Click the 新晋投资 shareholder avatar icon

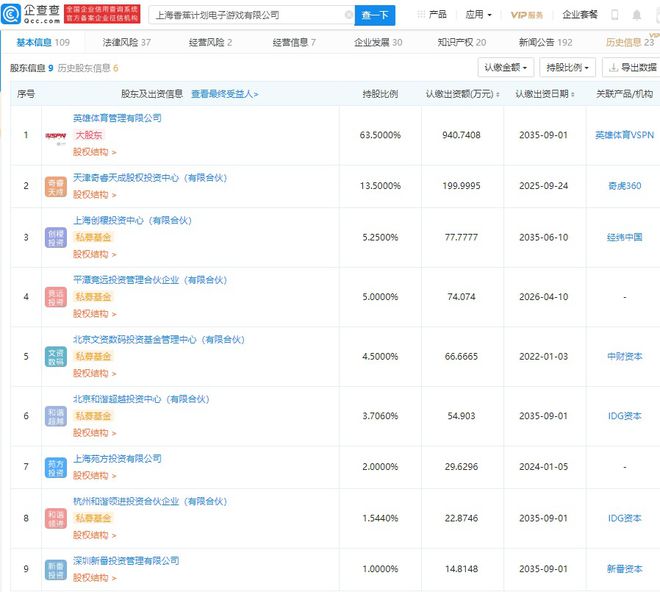point(56,570)
